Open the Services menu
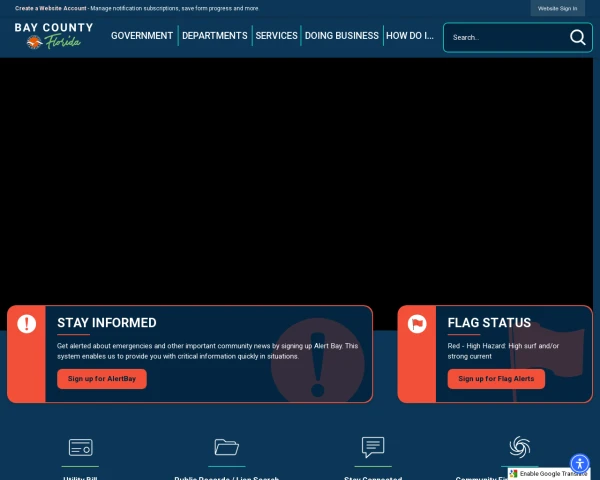The height and width of the screenshot is (480, 600). point(276,36)
